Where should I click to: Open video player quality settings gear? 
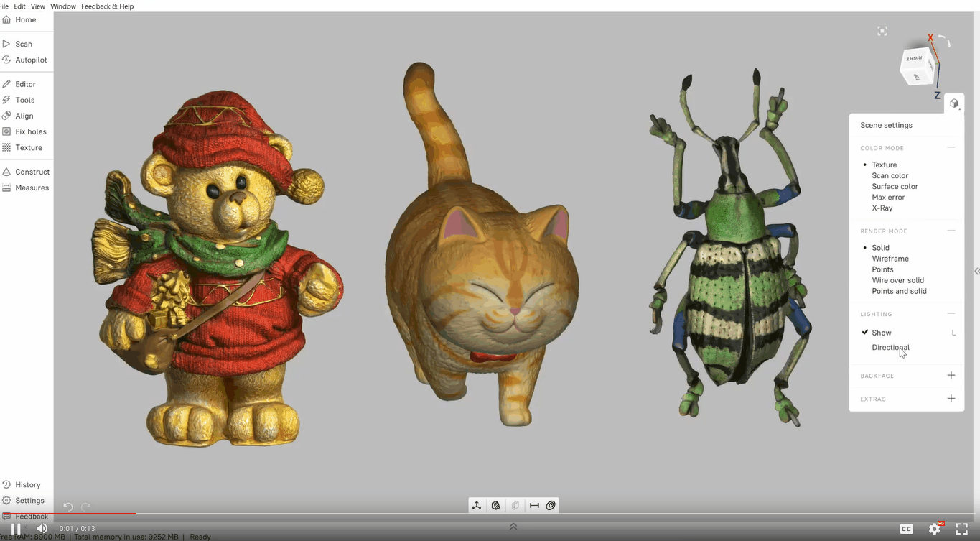pyautogui.click(x=935, y=529)
